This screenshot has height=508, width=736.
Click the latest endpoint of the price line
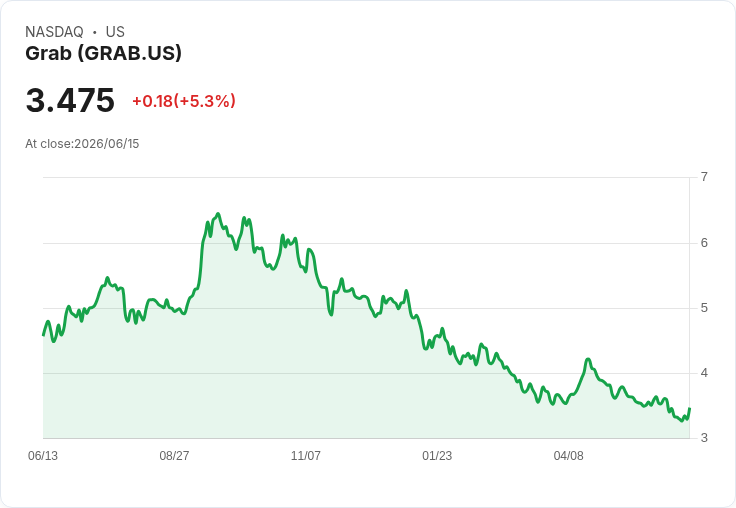pyautogui.click(x=690, y=409)
